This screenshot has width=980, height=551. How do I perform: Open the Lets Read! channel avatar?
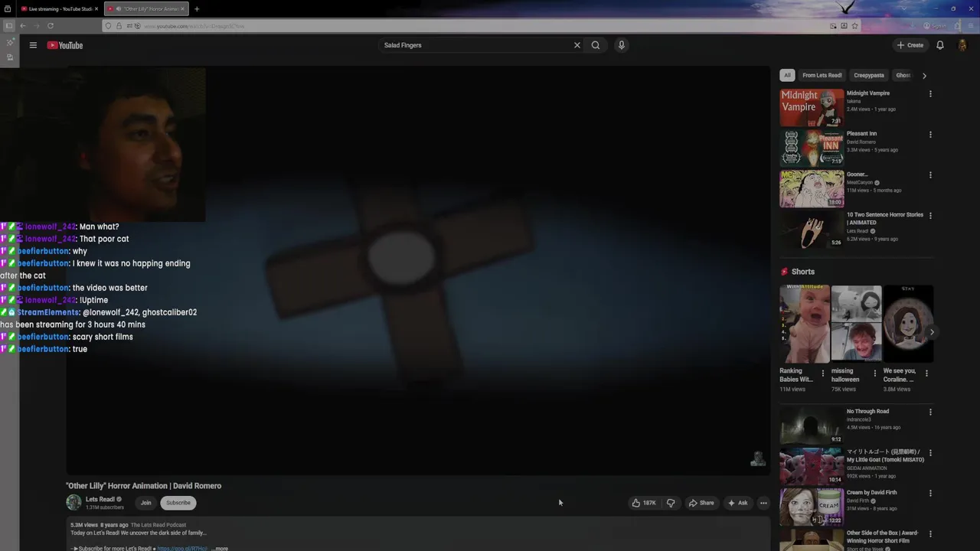pos(73,503)
